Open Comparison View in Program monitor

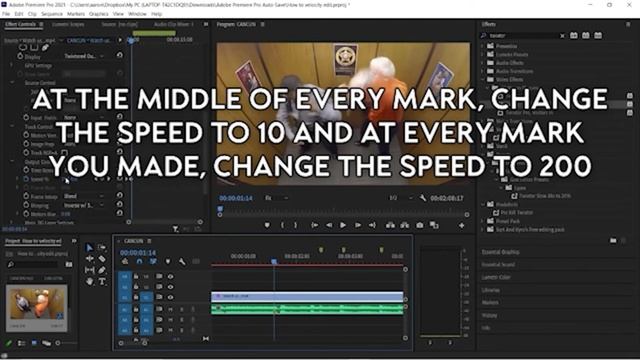pyautogui.click(x=434, y=225)
